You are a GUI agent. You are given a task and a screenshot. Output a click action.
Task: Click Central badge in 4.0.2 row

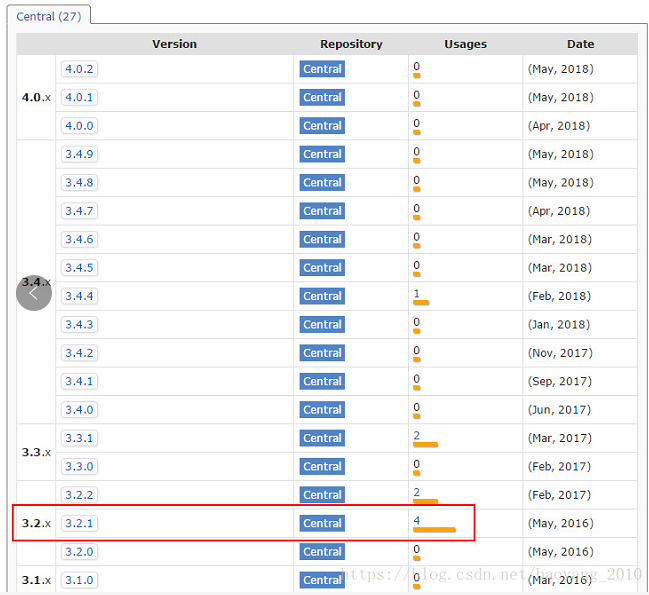point(322,69)
